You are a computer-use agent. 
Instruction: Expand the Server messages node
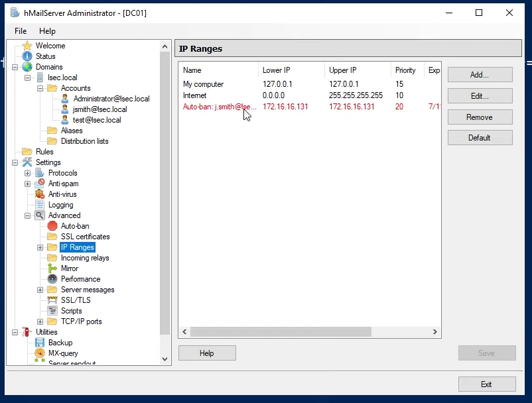coord(40,290)
